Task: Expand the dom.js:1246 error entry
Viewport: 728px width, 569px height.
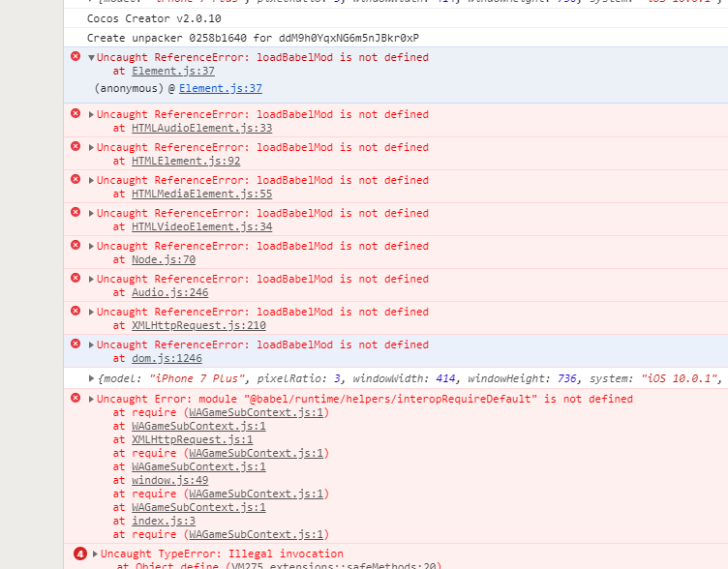Action: click(x=91, y=345)
